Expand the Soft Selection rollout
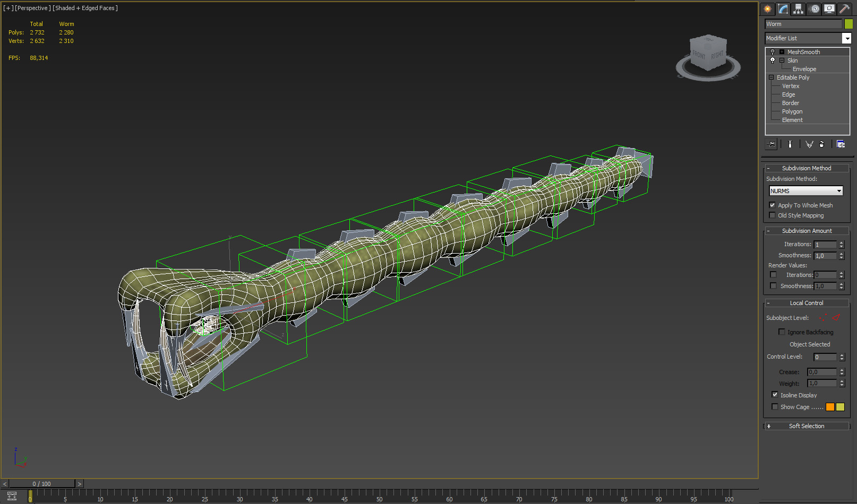Image resolution: width=857 pixels, height=504 pixels. [807, 425]
